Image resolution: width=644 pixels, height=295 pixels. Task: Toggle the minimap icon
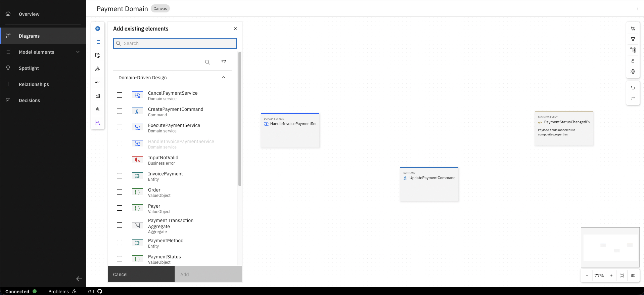[x=633, y=276]
